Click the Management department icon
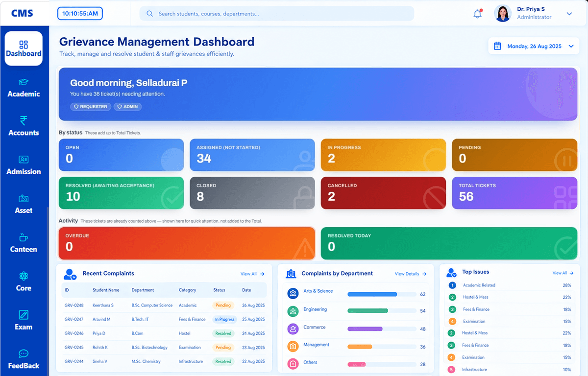 coord(293,347)
